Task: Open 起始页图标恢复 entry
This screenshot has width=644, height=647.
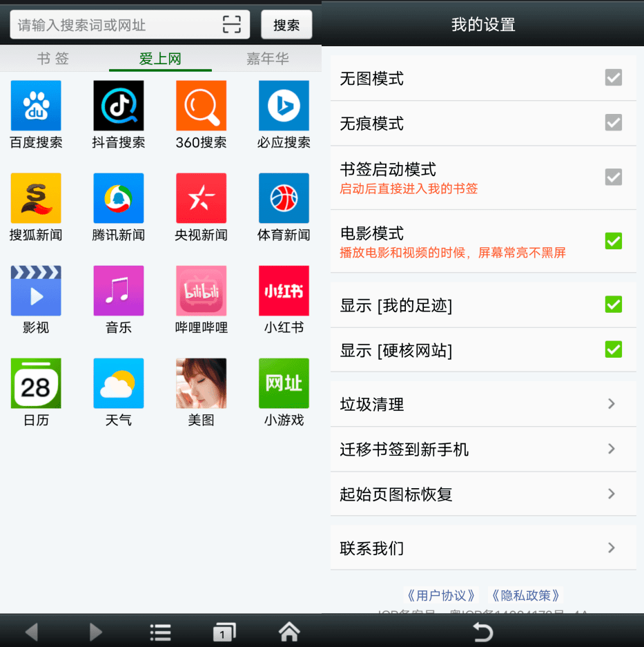Action: pos(483,494)
